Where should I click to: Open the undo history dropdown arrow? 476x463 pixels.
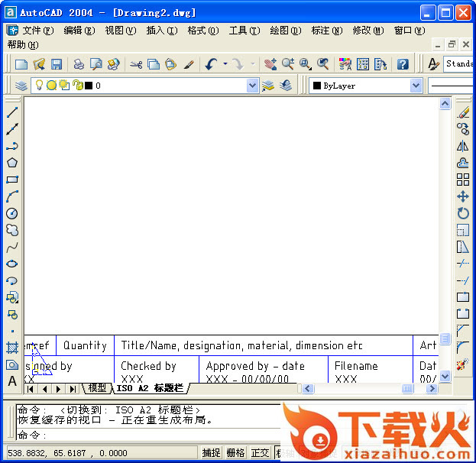click(225, 64)
